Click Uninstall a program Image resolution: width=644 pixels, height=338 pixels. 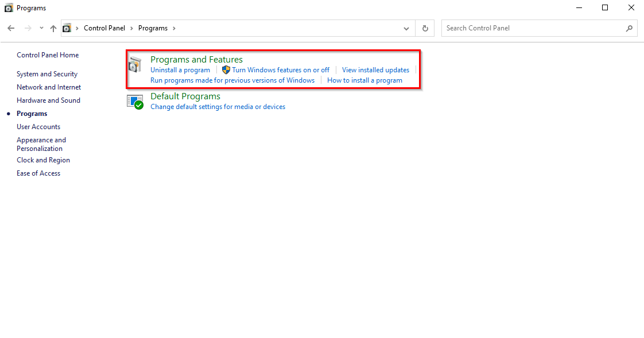(x=180, y=70)
